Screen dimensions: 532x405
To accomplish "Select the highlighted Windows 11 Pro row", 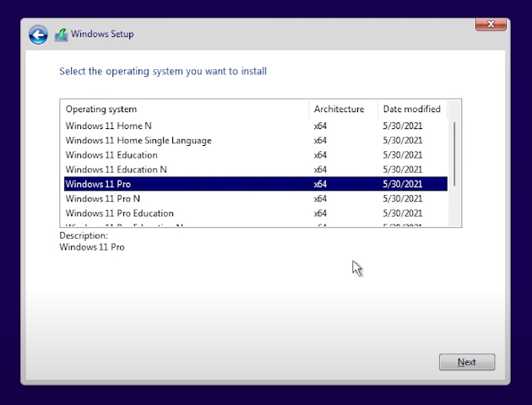I will tap(256, 184).
